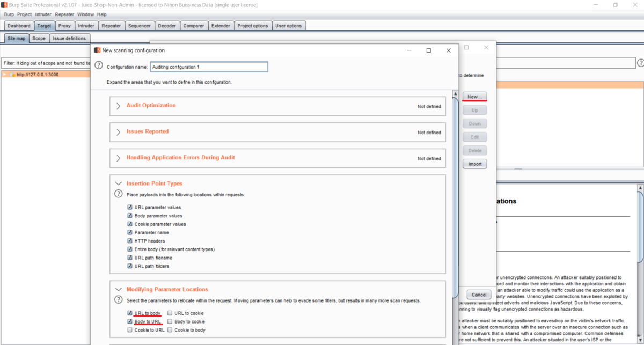This screenshot has height=345, width=644.
Task: Switch to the Sequencer tab
Action: click(140, 26)
